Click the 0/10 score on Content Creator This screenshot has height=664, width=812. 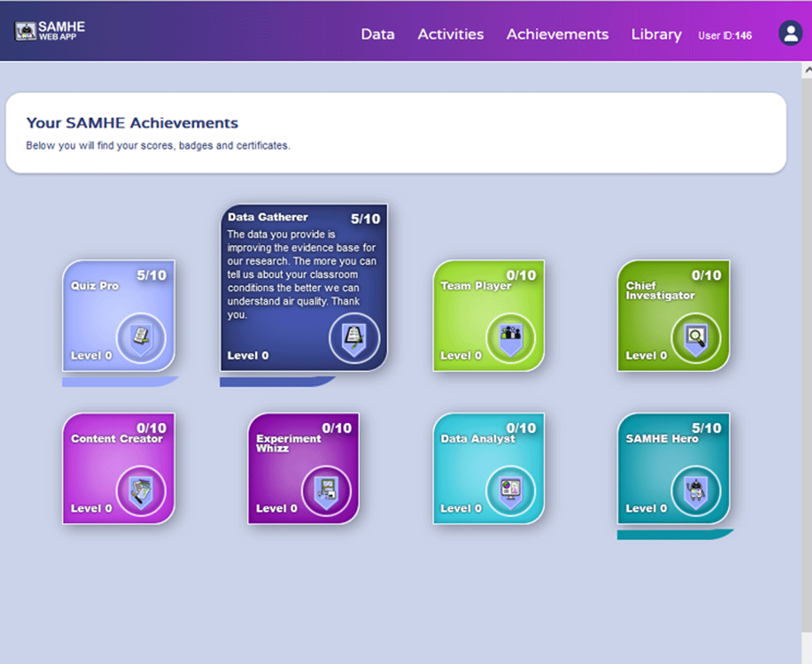coord(152,428)
